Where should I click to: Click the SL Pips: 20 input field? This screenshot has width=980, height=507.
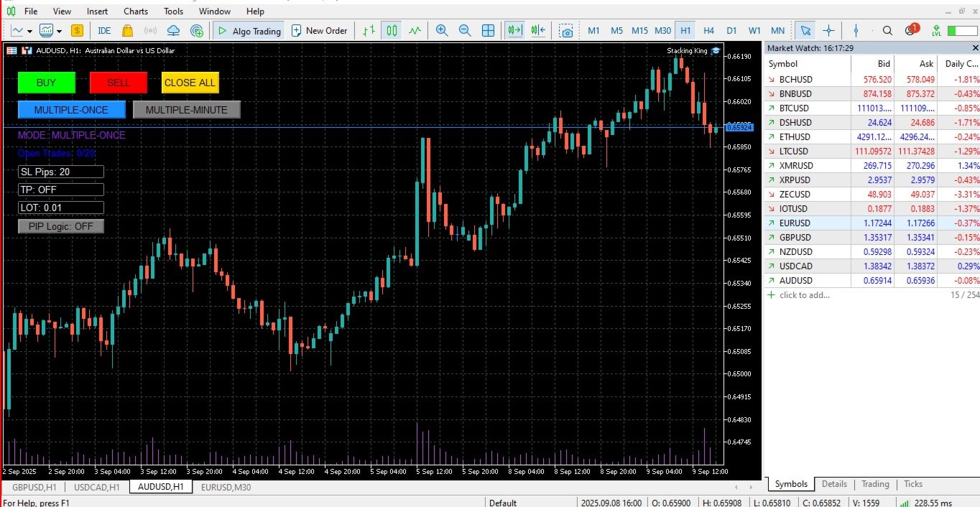tap(61, 172)
